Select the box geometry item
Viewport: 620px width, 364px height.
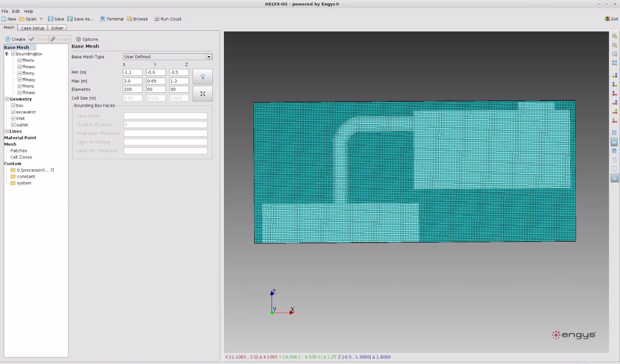tap(20, 105)
